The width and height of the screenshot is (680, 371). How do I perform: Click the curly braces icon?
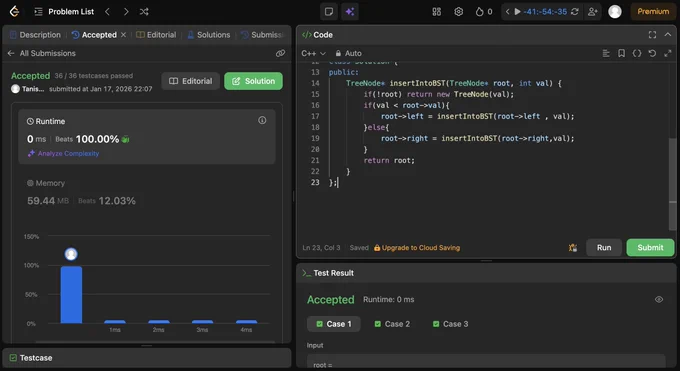(x=637, y=53)
